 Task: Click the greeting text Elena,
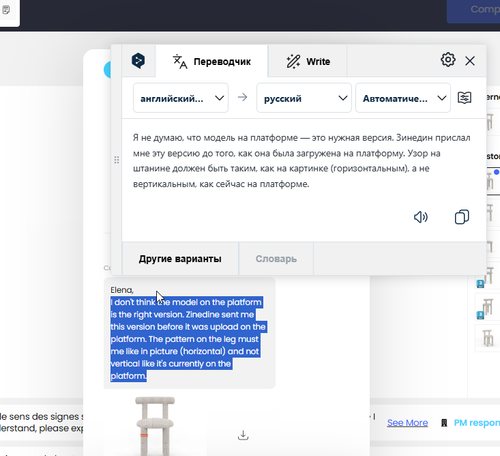click(x=122, y=290)
